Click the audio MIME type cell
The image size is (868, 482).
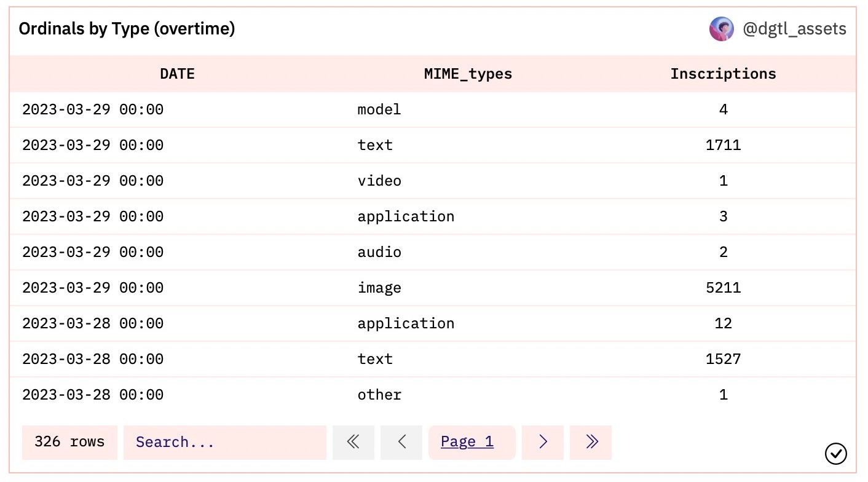379,252
